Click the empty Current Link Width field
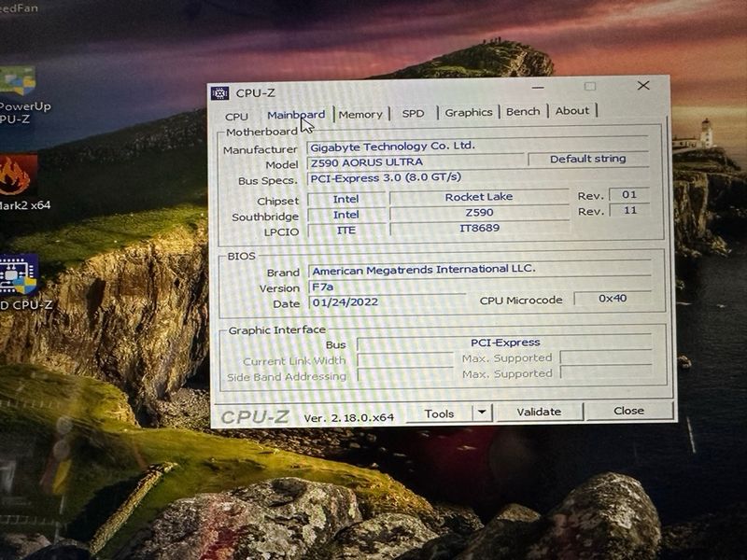The height and width of the screenshot is (560, 747). 405,359
